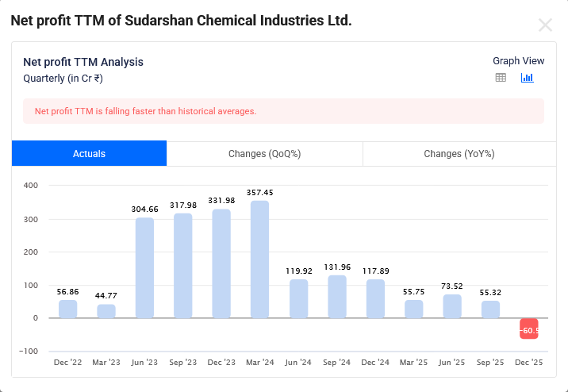Viewport: 568px width, 392px height.
Task: Close the net profit dialog
Action: pyautogui.click(x=545, y=25)
